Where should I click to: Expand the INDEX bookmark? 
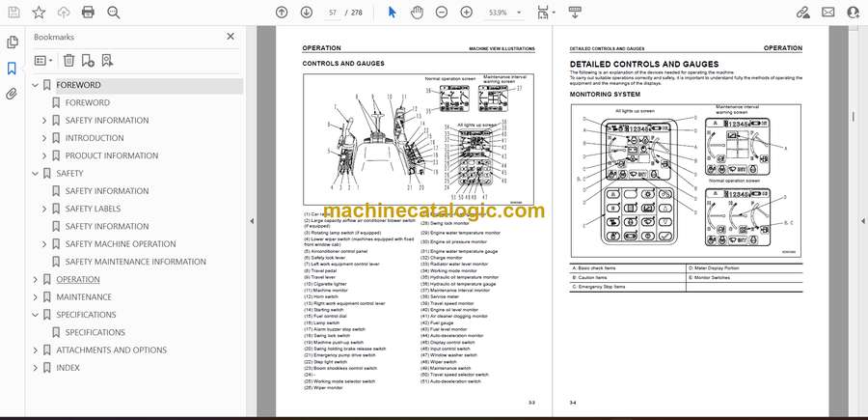36,369
